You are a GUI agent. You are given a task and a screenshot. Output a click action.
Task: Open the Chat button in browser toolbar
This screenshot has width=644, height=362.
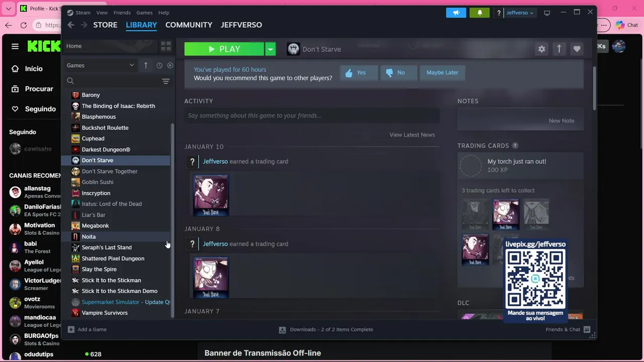coord(627,25)
